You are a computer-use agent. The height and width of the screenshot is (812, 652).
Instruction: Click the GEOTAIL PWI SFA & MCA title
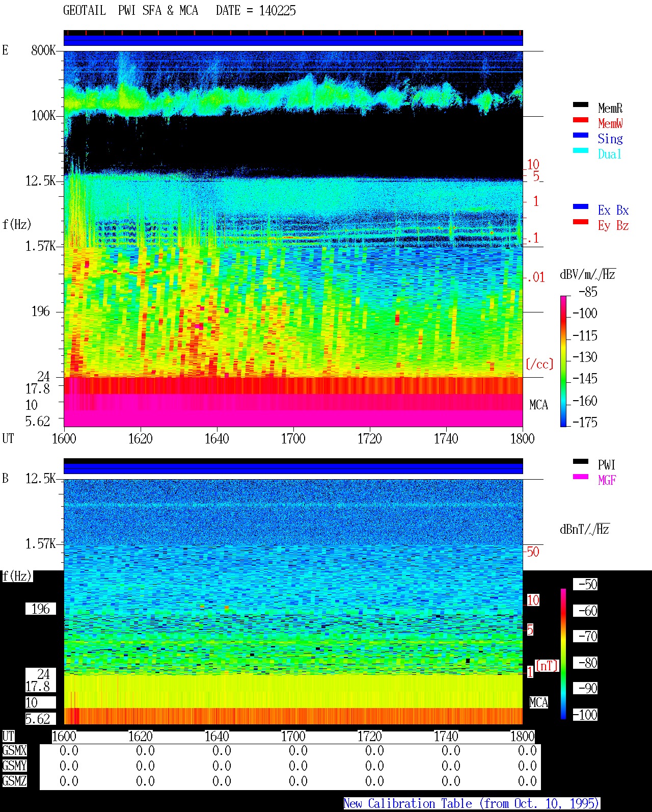click(130, 11)
